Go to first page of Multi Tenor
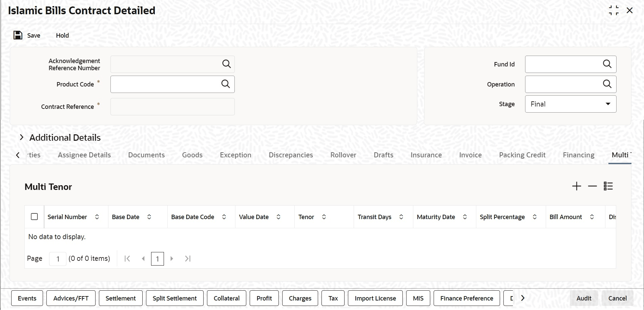This screenshot has width=644, height=310. click(x=127, y=259)
